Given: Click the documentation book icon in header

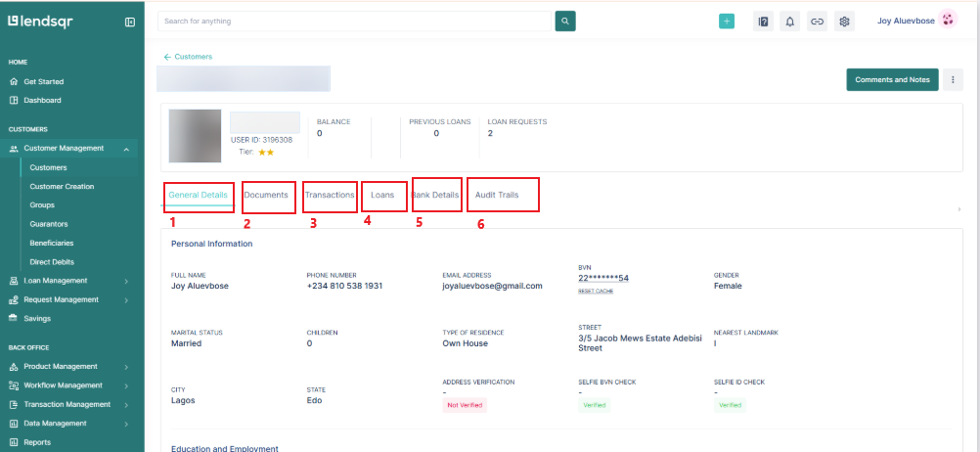Looking at the screenshot, I should click(763, 21).
